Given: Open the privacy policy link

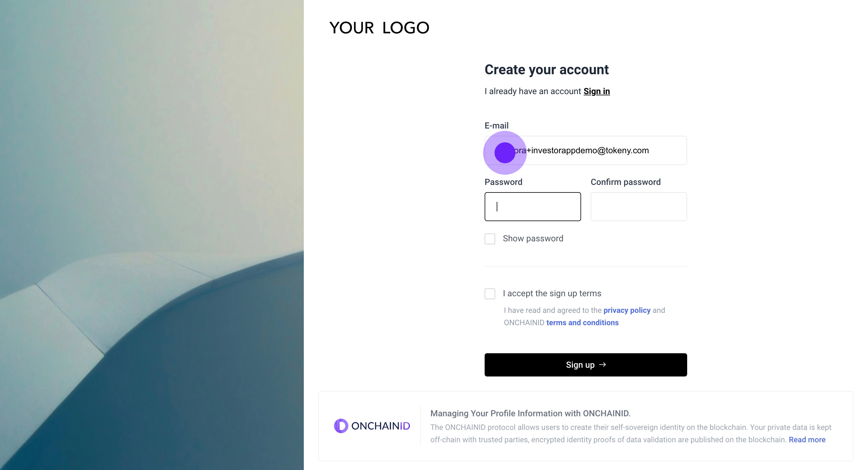Looking at the screenshot, I should tap(627, 310).
